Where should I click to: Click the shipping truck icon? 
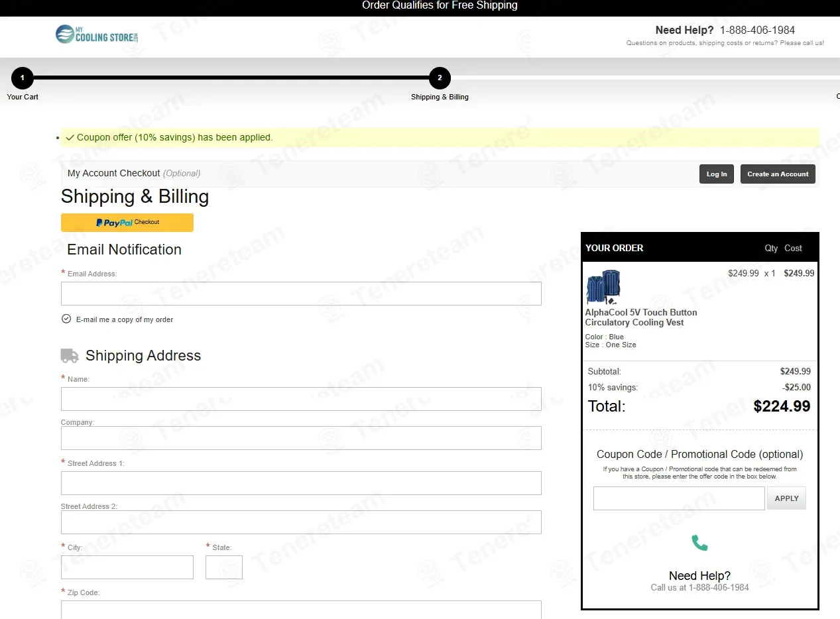tap(70, 356)
